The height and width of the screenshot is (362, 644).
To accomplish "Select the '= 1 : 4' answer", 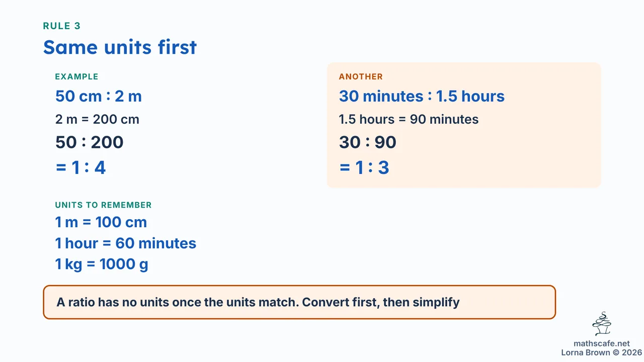I will coord(80,167).
